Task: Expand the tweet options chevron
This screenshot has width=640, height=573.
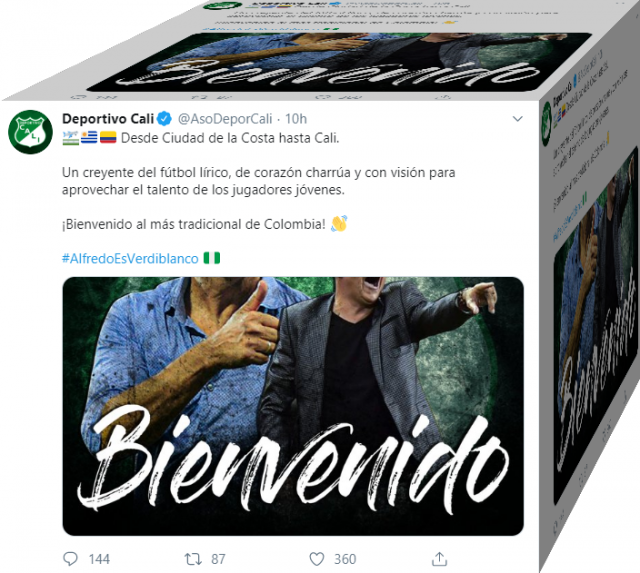Action: [518, 119]
